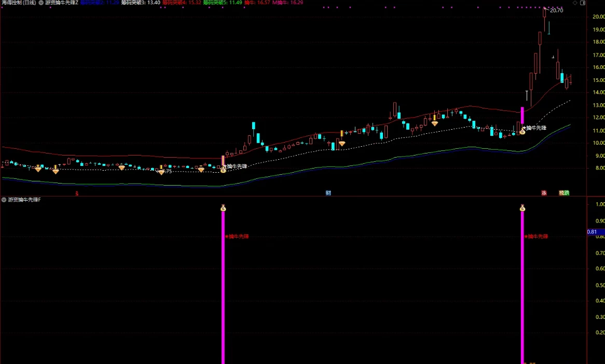Click the blue 财 marker on time axis
605x364 pixels.
point(328,193)
